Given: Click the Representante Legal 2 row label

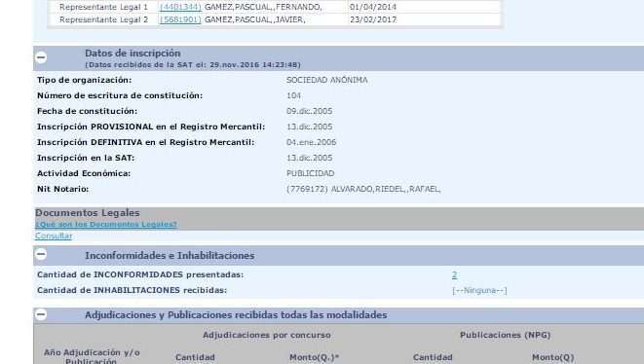Looking at the screenshot, I should pos(103,19).
